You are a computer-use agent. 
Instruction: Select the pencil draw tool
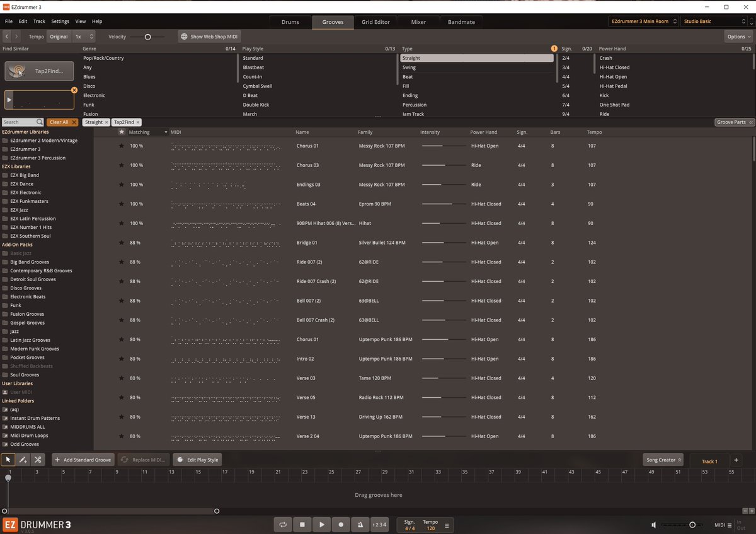[x=23, y=460]
